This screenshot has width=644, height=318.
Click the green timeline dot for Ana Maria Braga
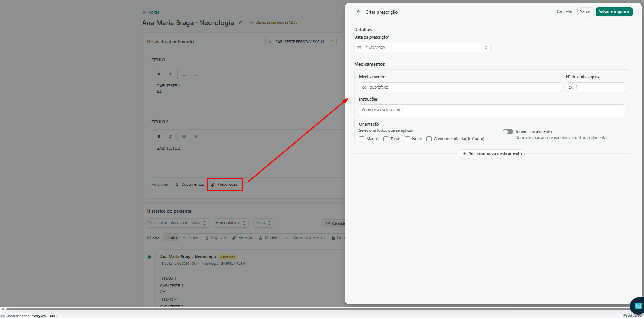click(149, 257)
